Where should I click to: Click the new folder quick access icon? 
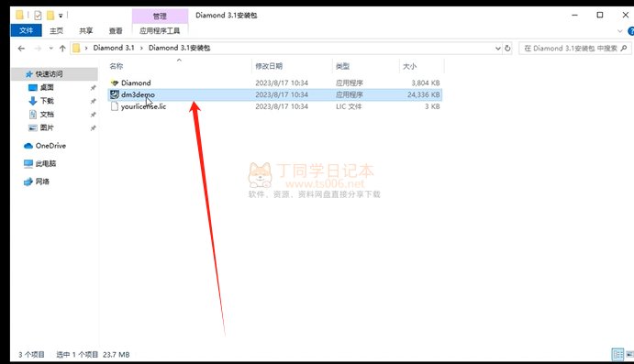(50, 16)
